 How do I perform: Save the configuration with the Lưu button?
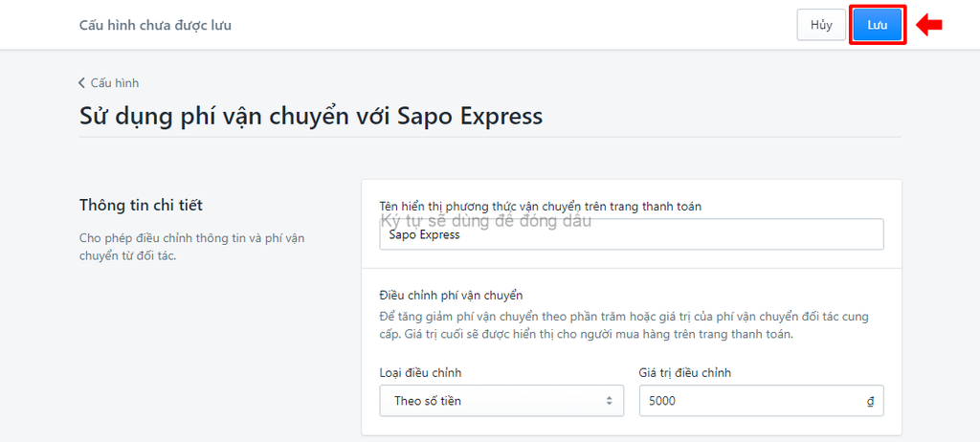coord(878,26)
